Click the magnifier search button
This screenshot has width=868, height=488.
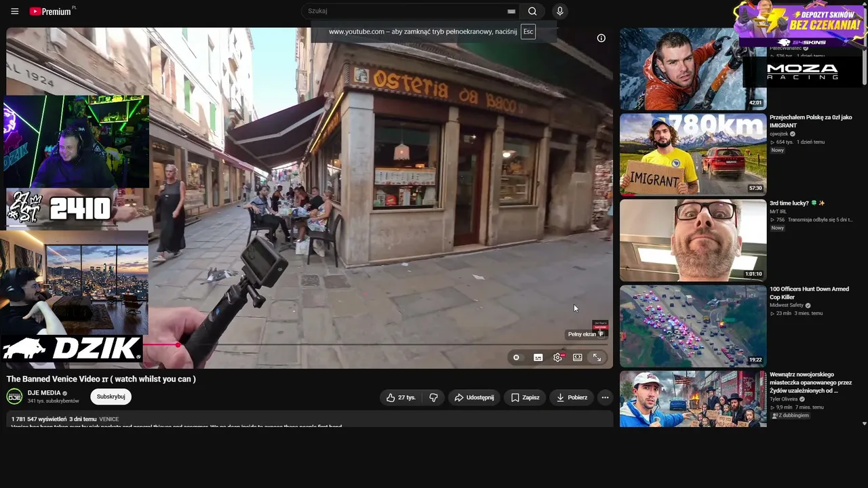point(532,12)
